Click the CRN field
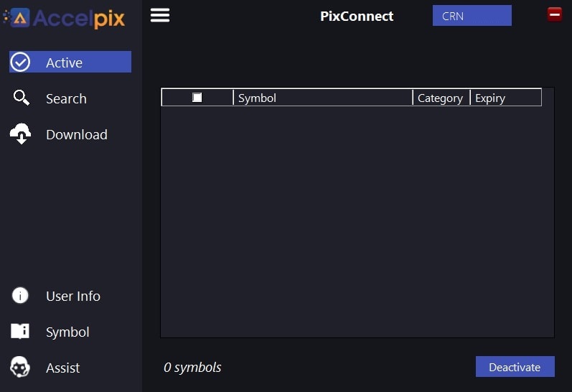The width and height of the screenshot is (572, 392). [472, 16]
